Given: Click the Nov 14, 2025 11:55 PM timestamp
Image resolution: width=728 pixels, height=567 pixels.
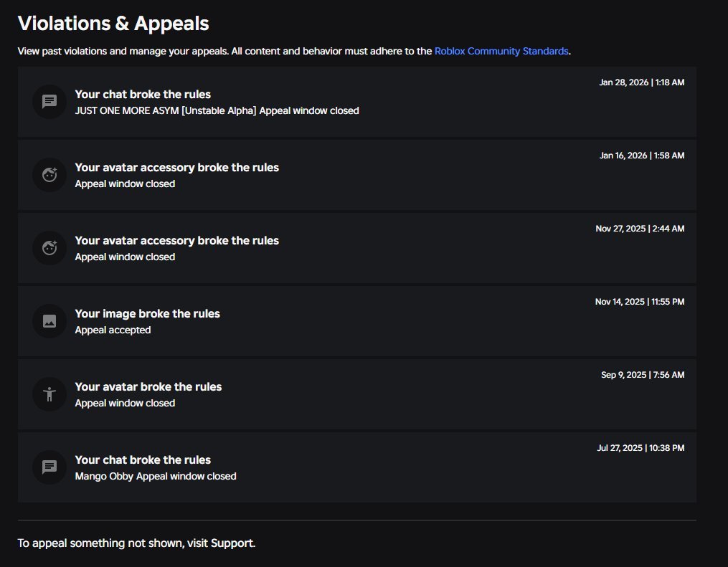Looking at the screenshot, I should pyautogui.click(x=639, y=302).
